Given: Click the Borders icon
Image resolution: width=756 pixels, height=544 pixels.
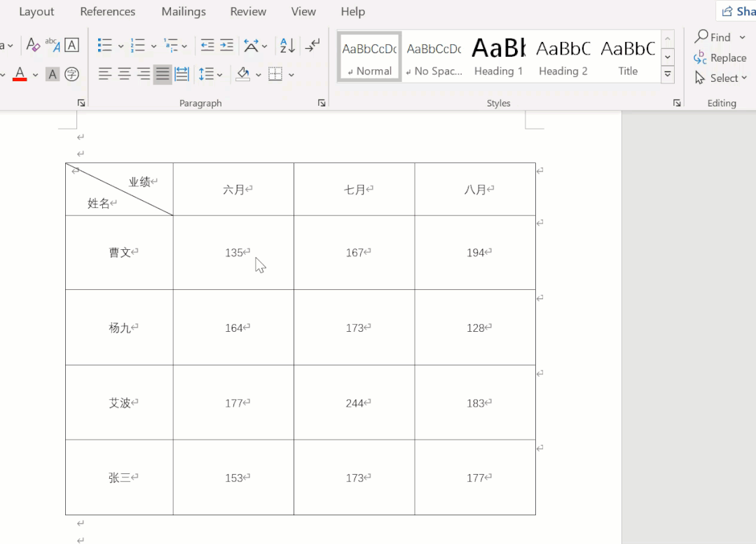Looking at the screenshot, I should [275, 74].
